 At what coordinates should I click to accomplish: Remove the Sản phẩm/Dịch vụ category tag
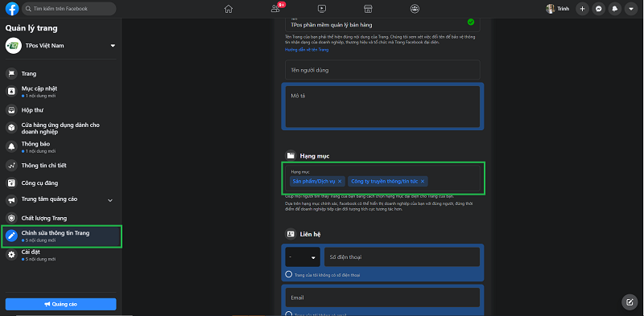point(340,181)
